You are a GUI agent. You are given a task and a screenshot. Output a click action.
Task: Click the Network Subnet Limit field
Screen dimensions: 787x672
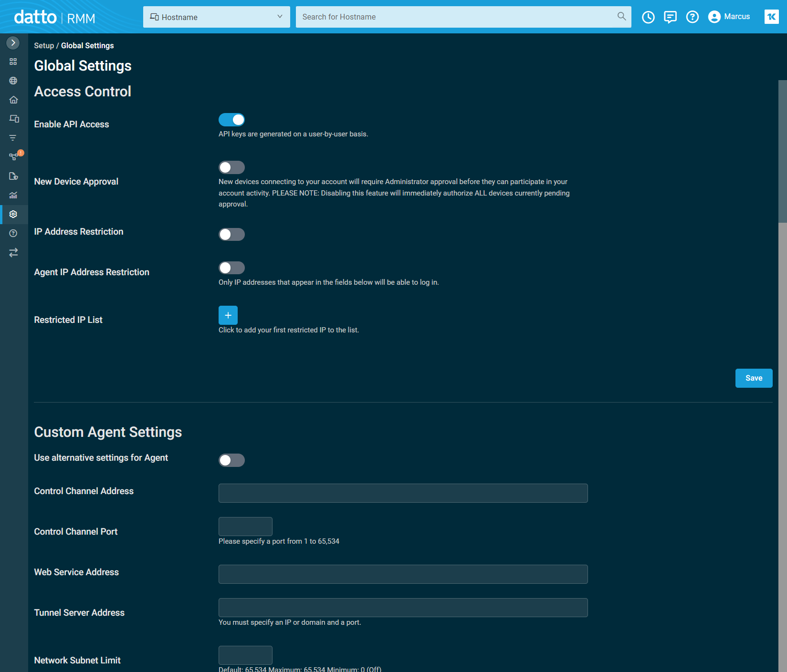coord(245,655)
